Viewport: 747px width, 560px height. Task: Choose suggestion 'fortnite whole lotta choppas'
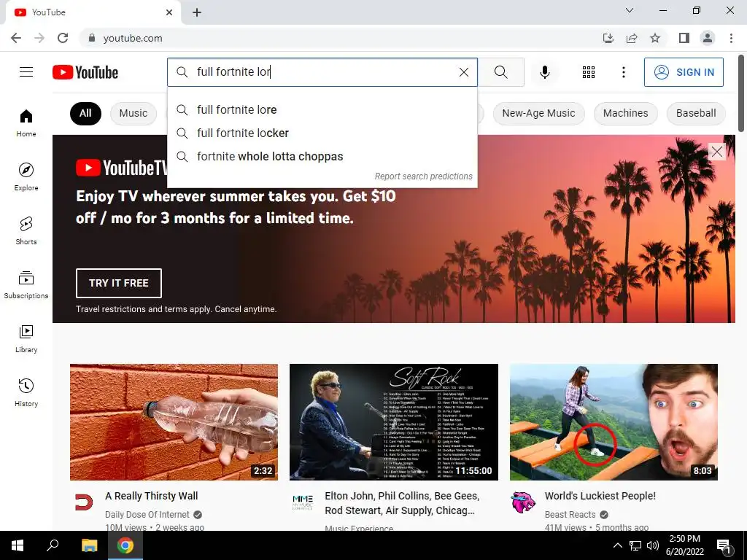[322, 156]
